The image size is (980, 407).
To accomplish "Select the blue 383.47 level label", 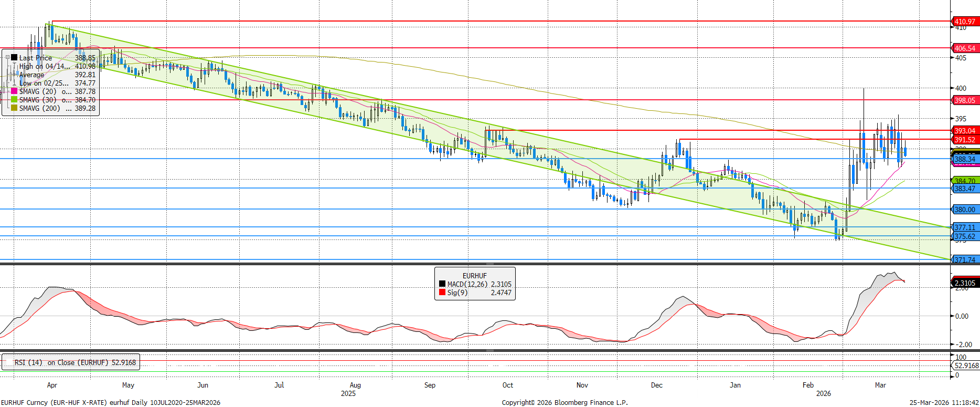I will tap(964, 189).
